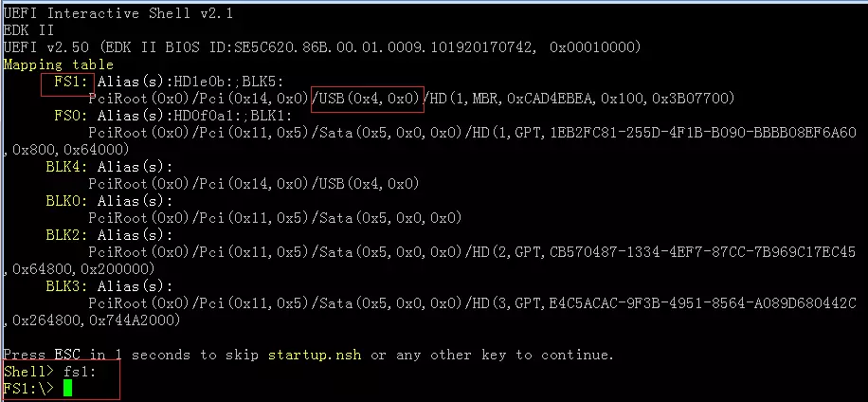
Task: Click the FS1:\> prompt on last line
Action: [26, 389]
